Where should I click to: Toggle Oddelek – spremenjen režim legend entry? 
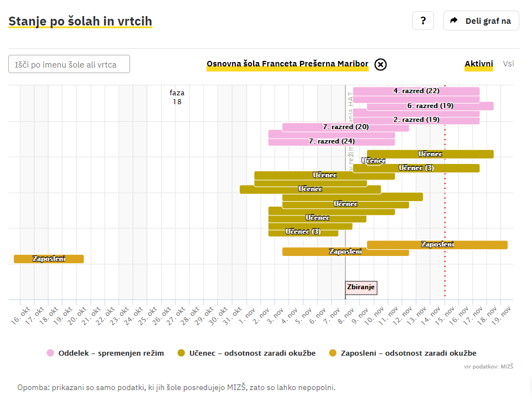pos(111,353)
